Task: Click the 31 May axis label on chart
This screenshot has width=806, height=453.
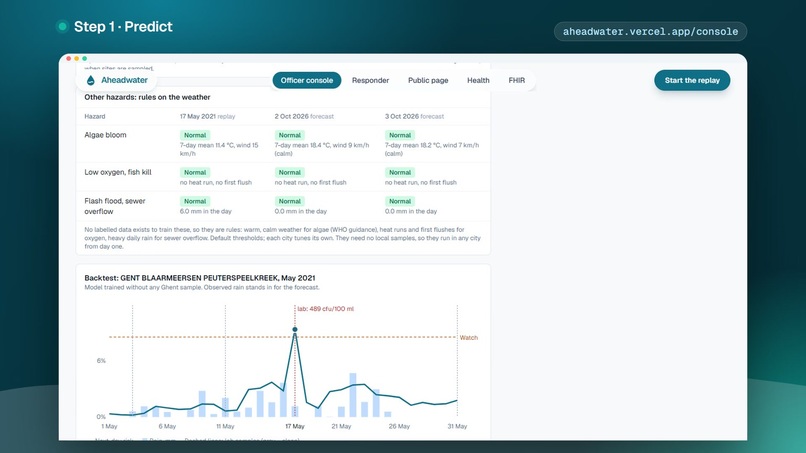Action: coord(457,426)
